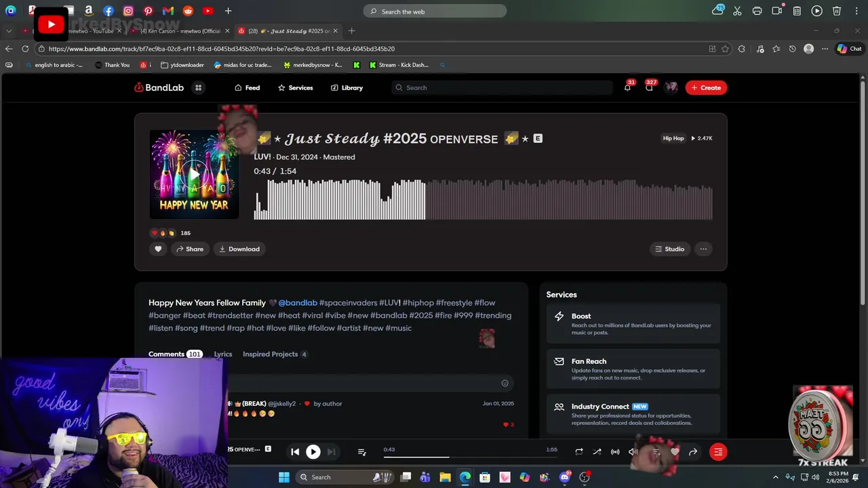Viewport: 868px width, 488px height.
Task: Open chat messages with 327 badge
Action: tap(650, 87)
